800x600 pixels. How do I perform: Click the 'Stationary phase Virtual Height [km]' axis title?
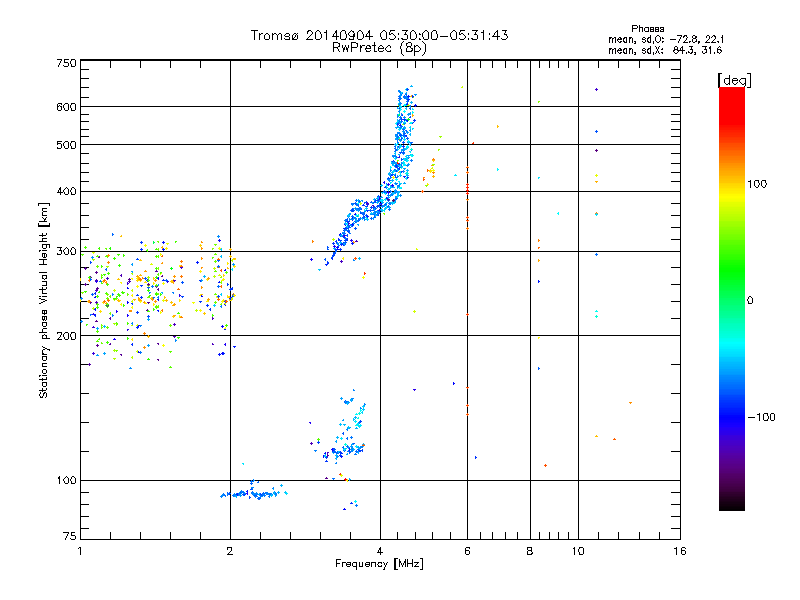[43, 301]
